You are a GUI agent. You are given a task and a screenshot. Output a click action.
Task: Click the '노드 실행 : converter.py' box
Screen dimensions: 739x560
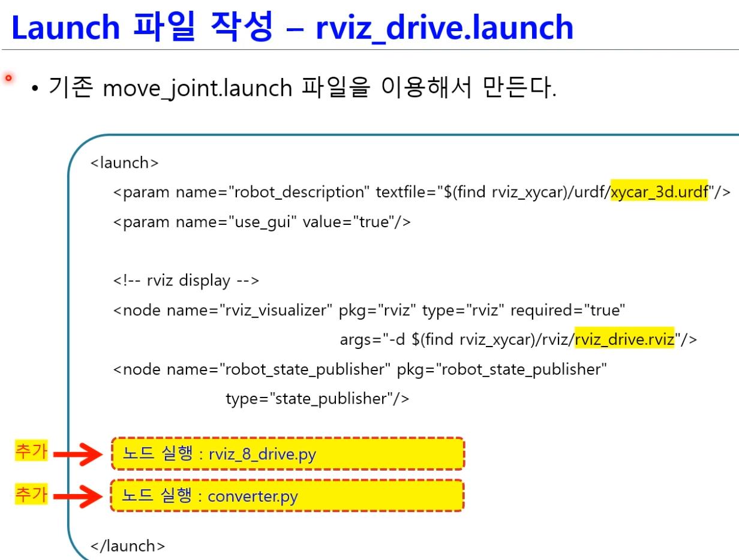coord(287,496)
